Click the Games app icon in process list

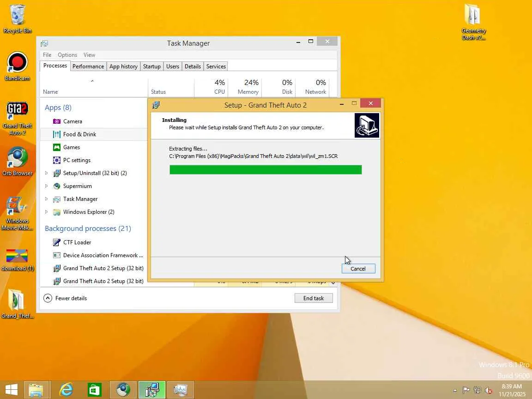coord(57,147)
